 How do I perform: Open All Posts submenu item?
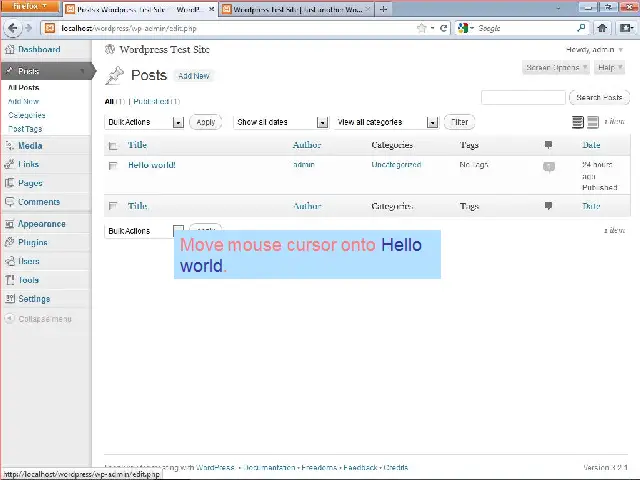(24, 87)
